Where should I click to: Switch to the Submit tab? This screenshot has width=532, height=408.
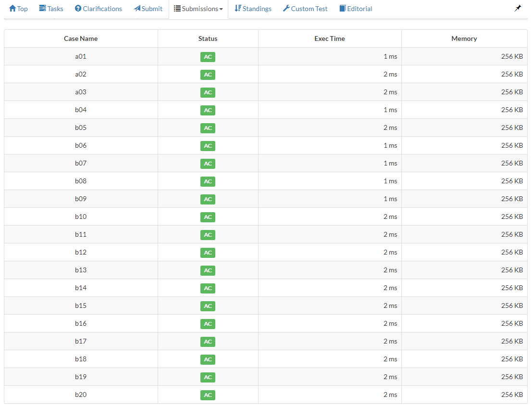pyautogui.click(x=148, y=9)
